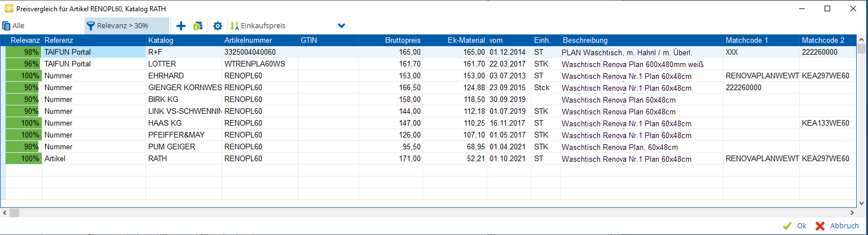Open settings via the gear icon
Screen dimensions: 868x235
coord(218,26)
